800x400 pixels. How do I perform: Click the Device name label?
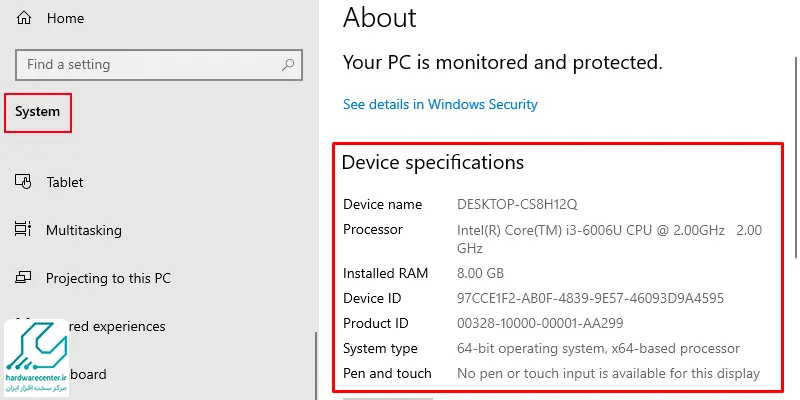pyautogui.click(x=383, y=205)
